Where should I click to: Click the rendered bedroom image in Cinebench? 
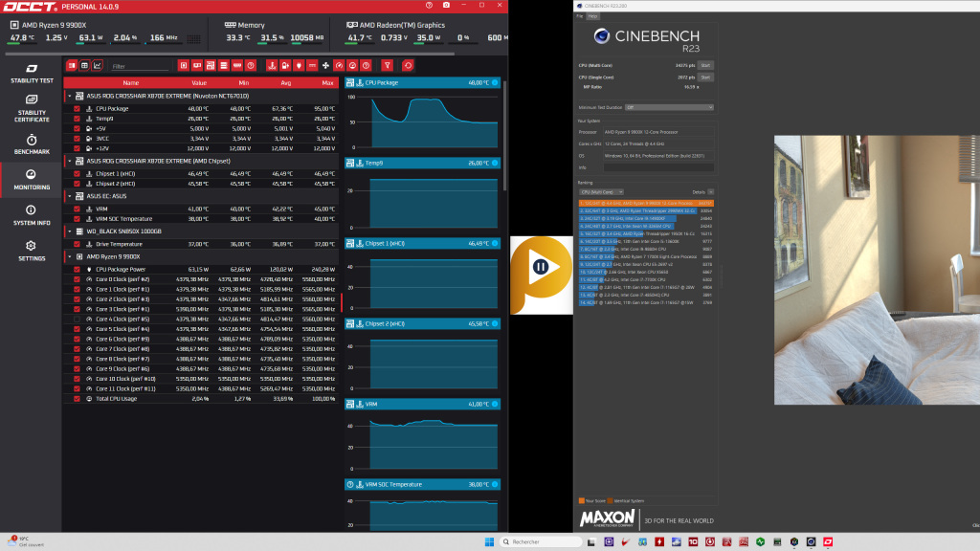877,270
